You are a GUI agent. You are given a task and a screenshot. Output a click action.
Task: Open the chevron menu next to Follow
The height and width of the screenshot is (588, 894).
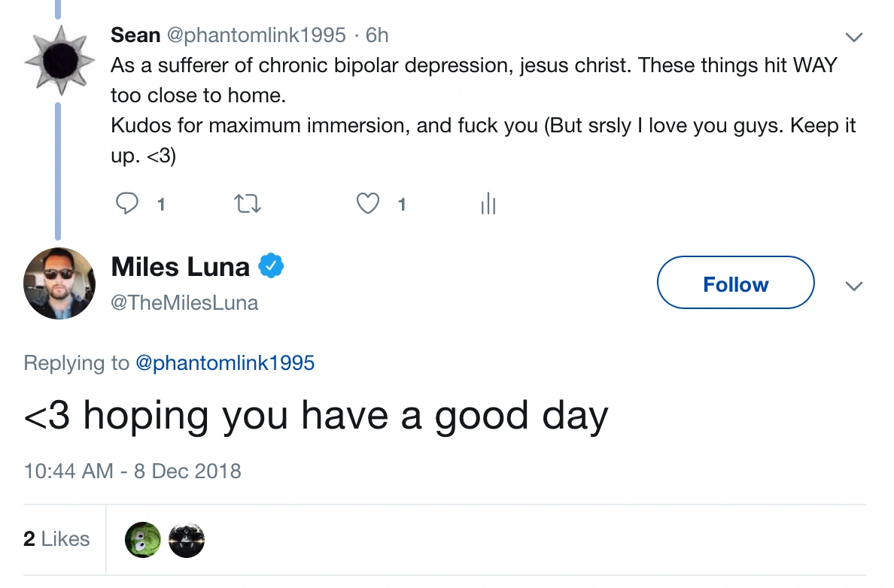853,286
